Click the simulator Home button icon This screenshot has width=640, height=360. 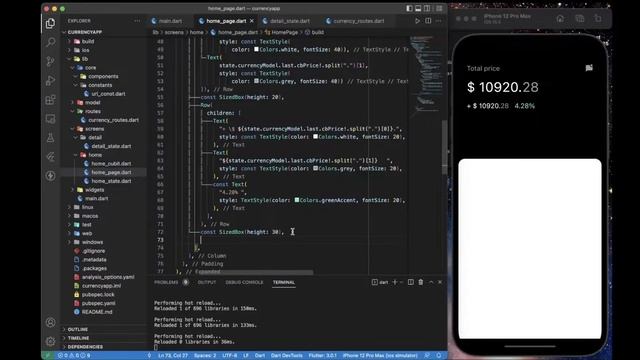click(560, 18)
